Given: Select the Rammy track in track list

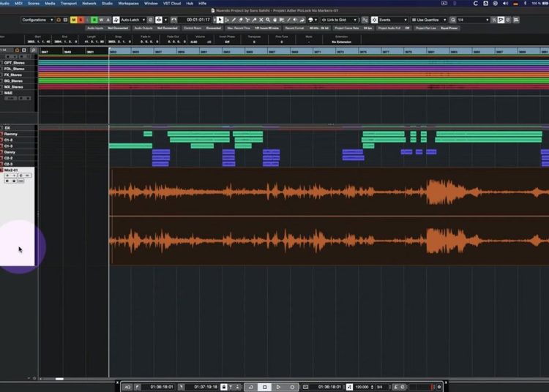Looking at the screenshot, I should pyautogui.click(x=12, y=134).
